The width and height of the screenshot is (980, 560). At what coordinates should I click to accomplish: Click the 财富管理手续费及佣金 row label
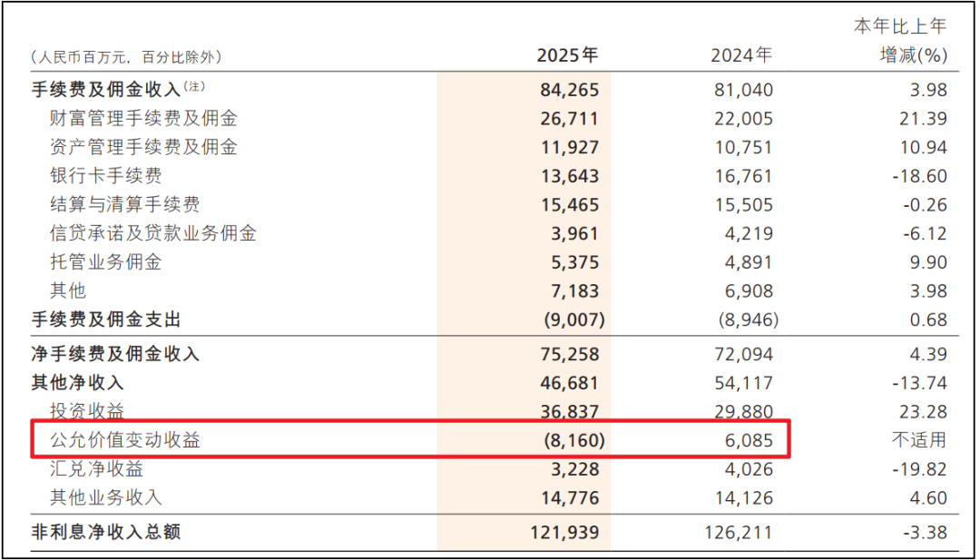(143, 118)
